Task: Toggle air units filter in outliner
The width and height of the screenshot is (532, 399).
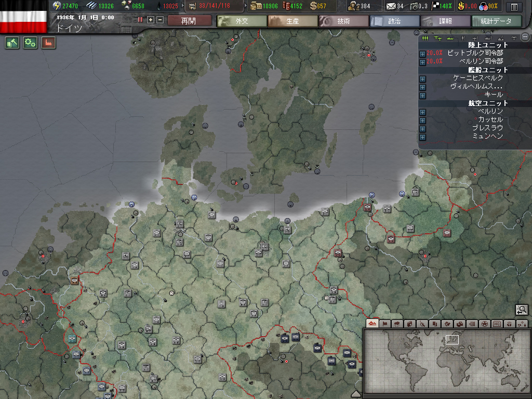Action: 437,37
